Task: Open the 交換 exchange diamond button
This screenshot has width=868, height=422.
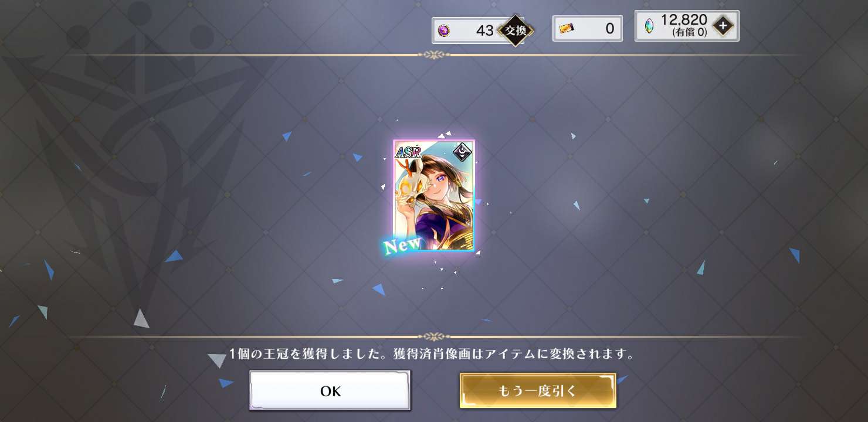Action: click(x=515, y=30)
